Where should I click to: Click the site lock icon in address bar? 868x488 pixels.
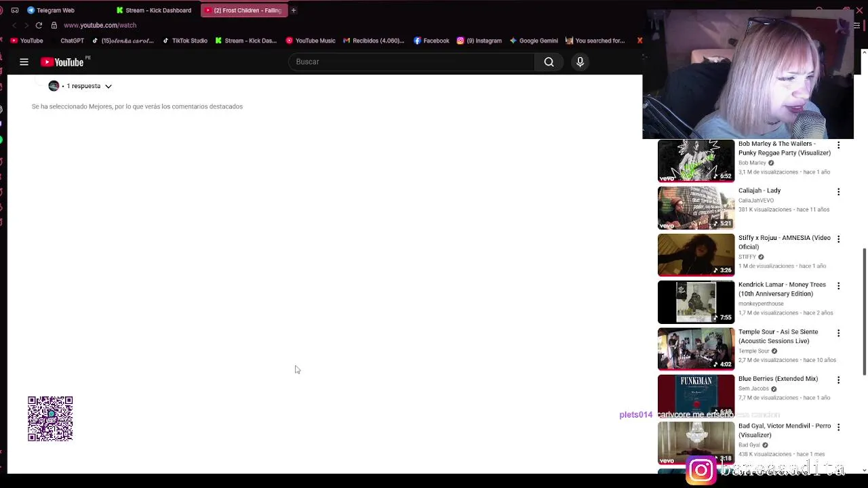(x=54, y=25)
